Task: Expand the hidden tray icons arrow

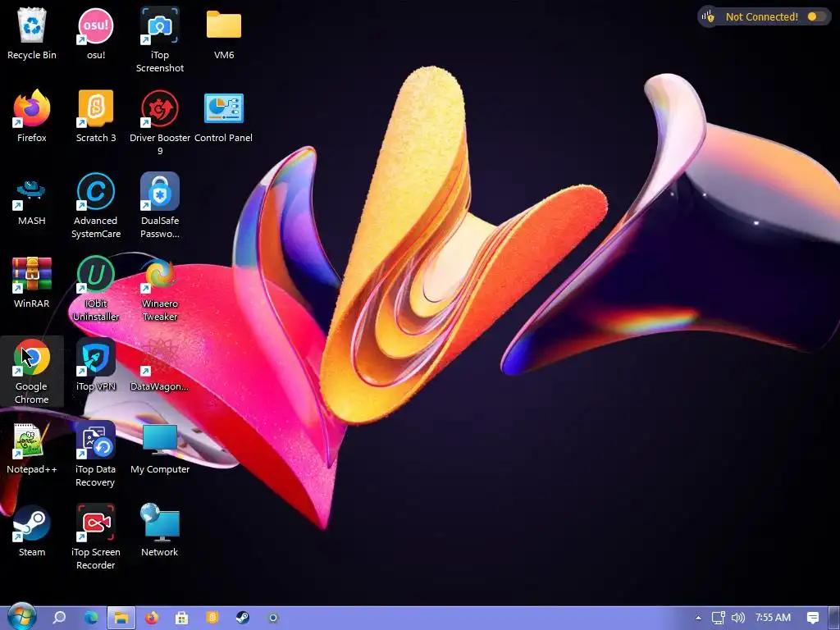Action: tap(698, 618)
